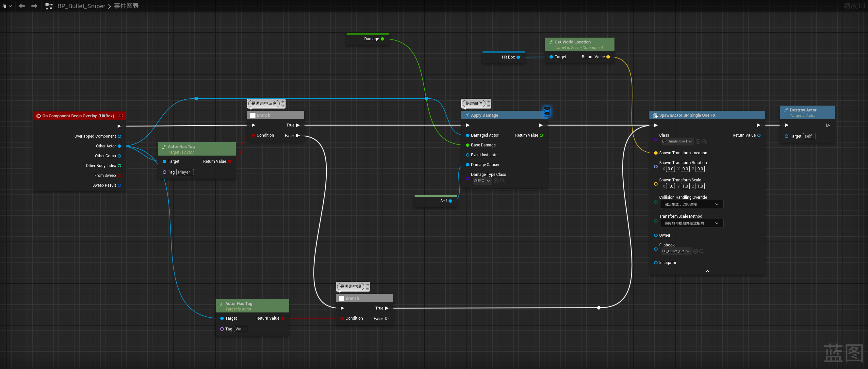Click browse magnifier beside Damage Type Class picker
This screenshot has width=868, height=369.
(502, 181)
